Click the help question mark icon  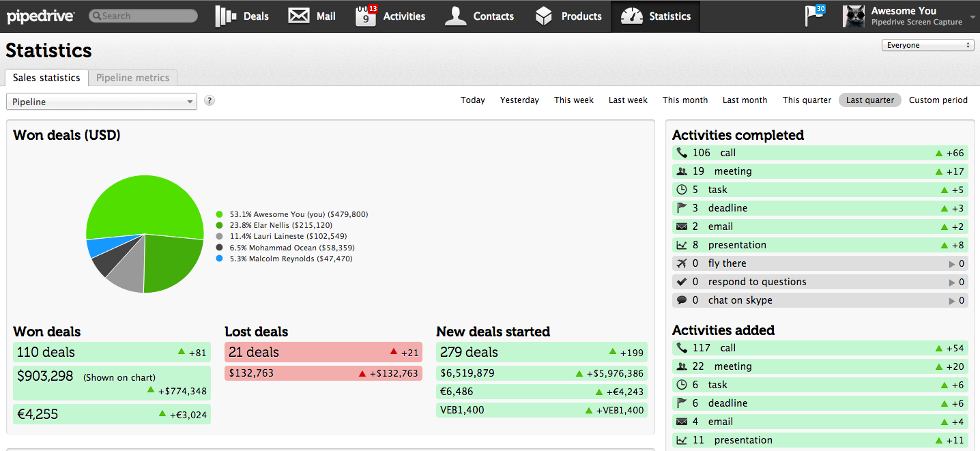pyautogui.click(x=210, y=100)
